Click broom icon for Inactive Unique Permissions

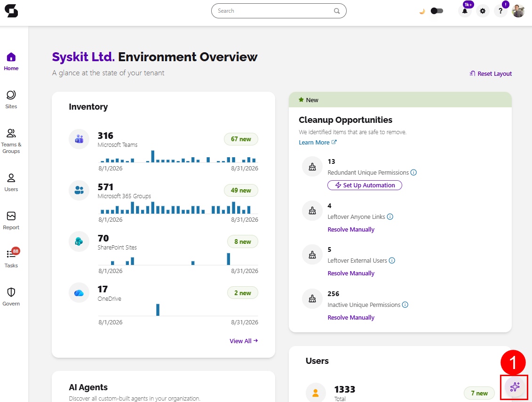coord(312,298)
